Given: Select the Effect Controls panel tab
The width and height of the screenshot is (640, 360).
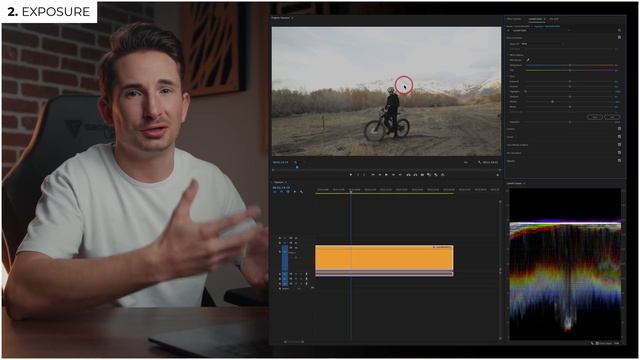Looking at the screenshot, I should (x=514, y=19).
